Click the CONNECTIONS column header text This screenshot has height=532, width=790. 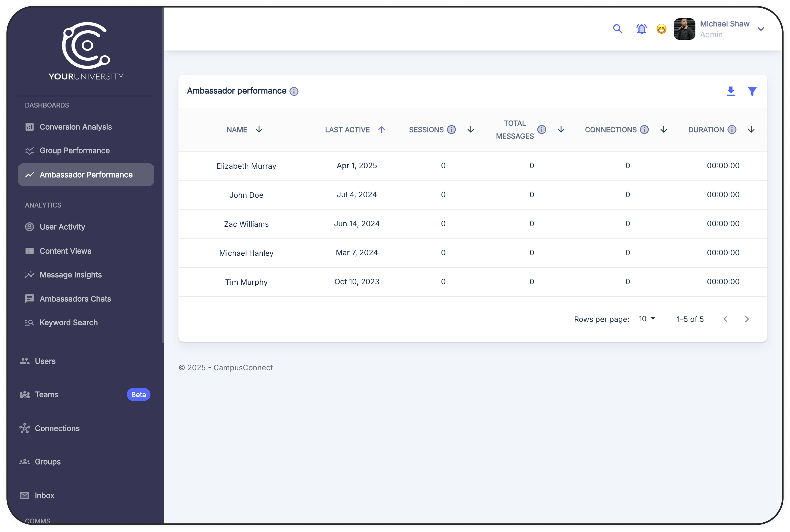click(611, 130)
